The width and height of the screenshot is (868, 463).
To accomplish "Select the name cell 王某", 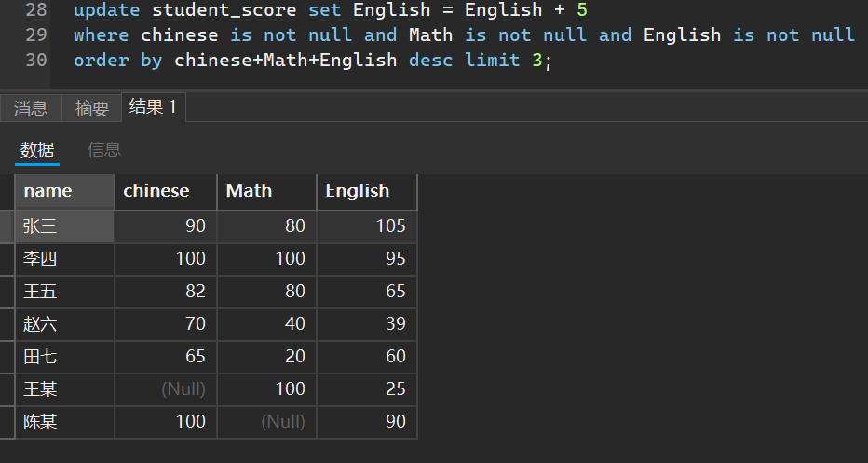I will tap(65, 389).
